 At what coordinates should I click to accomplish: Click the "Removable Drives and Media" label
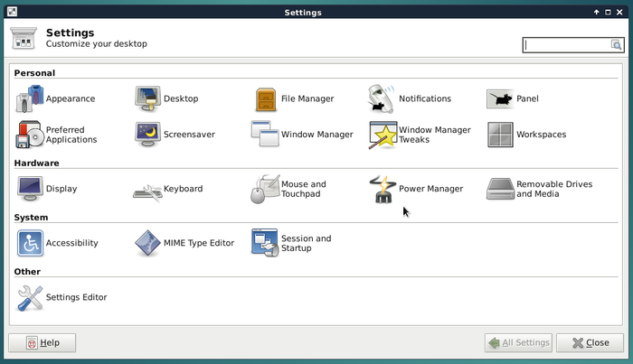coord(554,189)
